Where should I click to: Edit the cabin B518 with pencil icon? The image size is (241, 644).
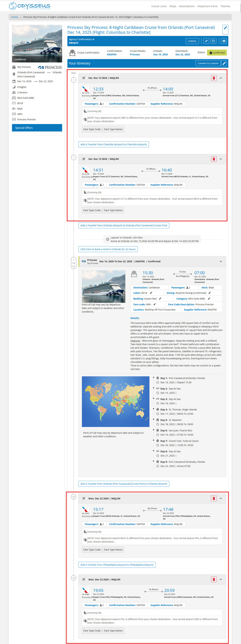pos(151,293)
